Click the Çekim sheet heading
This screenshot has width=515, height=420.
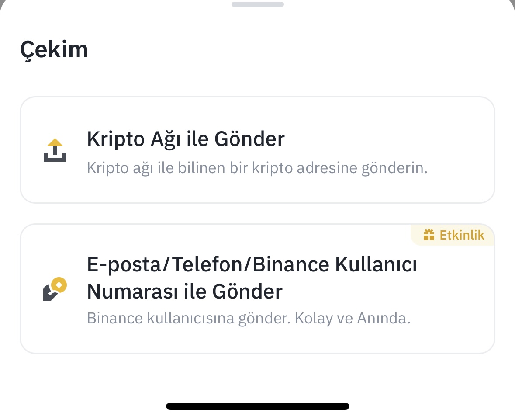click(54, 50)
